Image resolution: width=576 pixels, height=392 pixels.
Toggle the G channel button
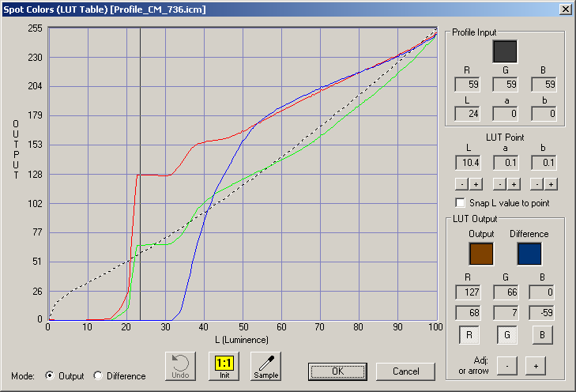507,335
